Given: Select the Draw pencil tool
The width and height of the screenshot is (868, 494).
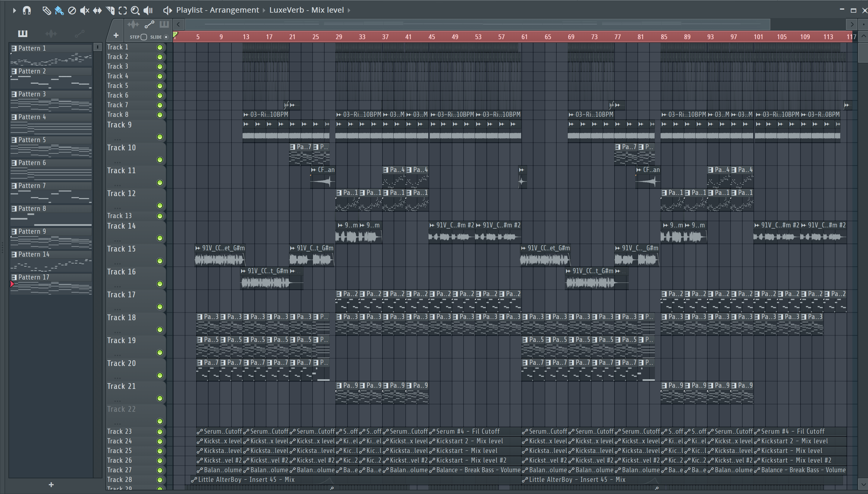Looking at the screenshot, I should (x=46, y=11).
